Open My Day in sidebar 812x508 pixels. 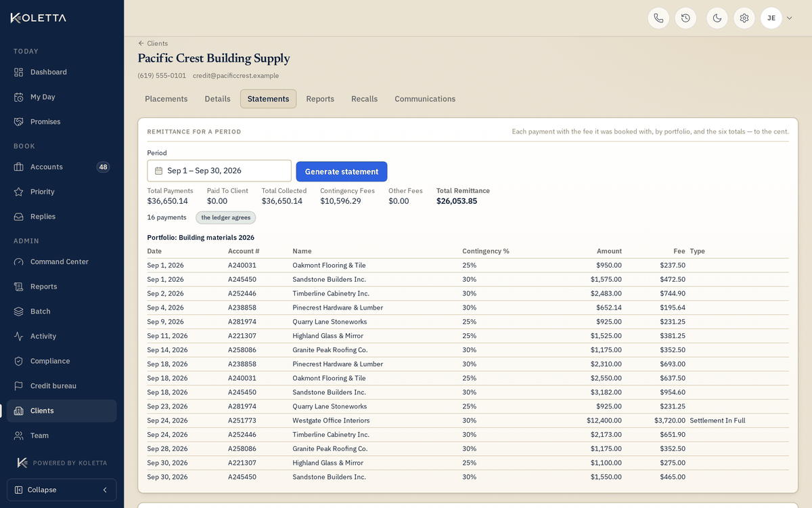tap(62, 97)
